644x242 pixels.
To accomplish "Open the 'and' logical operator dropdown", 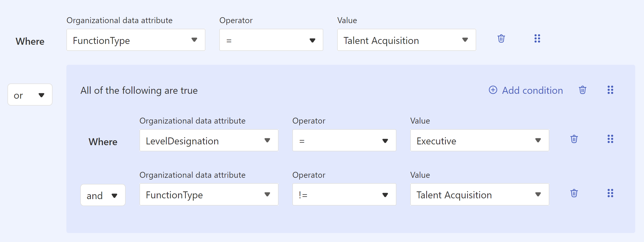I will click(103, 195).
